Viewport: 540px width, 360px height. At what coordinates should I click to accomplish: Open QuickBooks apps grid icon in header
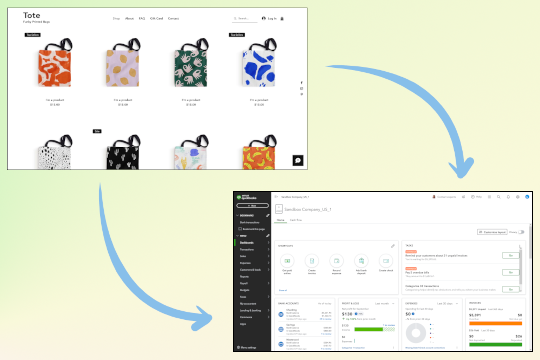click(489, 197)
